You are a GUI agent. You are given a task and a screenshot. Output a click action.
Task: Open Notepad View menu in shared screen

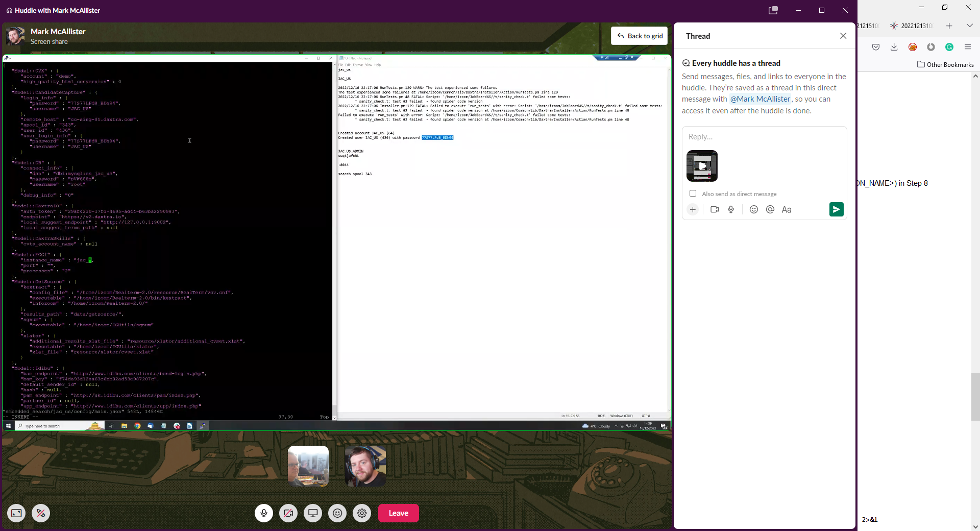pos(369,65)
